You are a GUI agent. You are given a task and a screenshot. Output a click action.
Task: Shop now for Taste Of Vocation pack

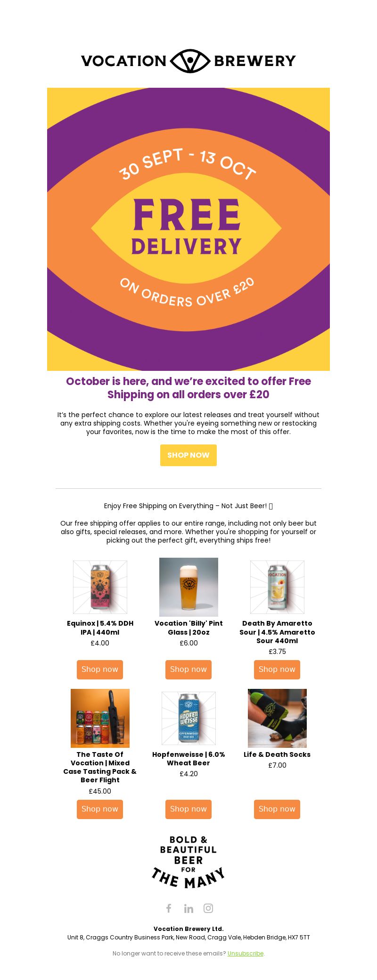[100, 809]
